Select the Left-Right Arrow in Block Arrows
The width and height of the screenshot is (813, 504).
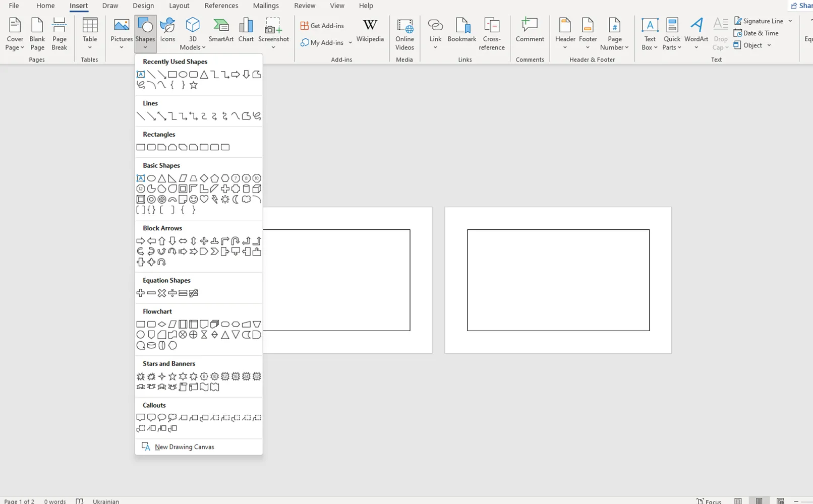183,241
